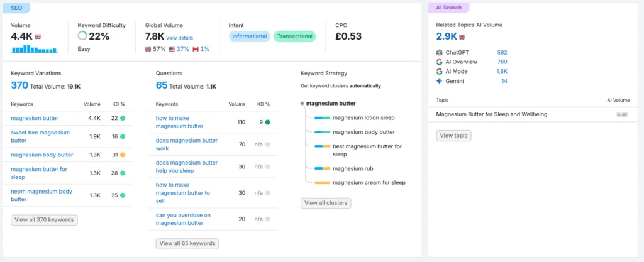Click AI Mode volume value 1.6K
This screenshot has height=262, width=644.
502,72
